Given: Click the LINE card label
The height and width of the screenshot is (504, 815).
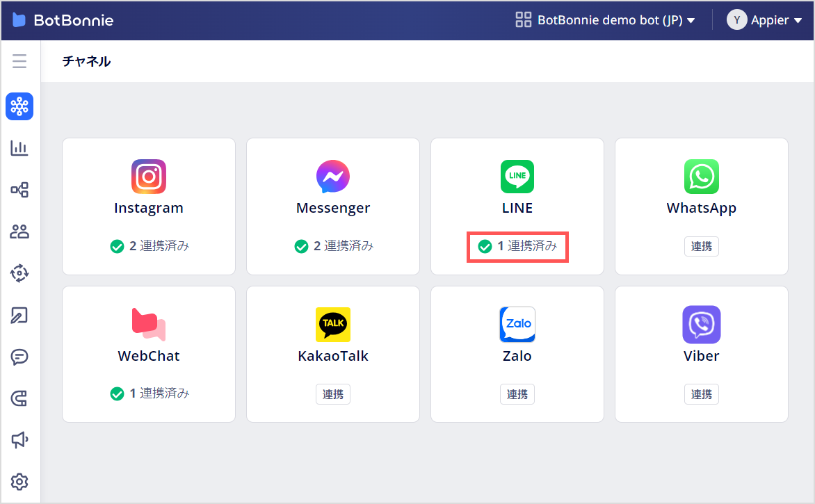Looking at the screenshot, I should click(517, 209).
